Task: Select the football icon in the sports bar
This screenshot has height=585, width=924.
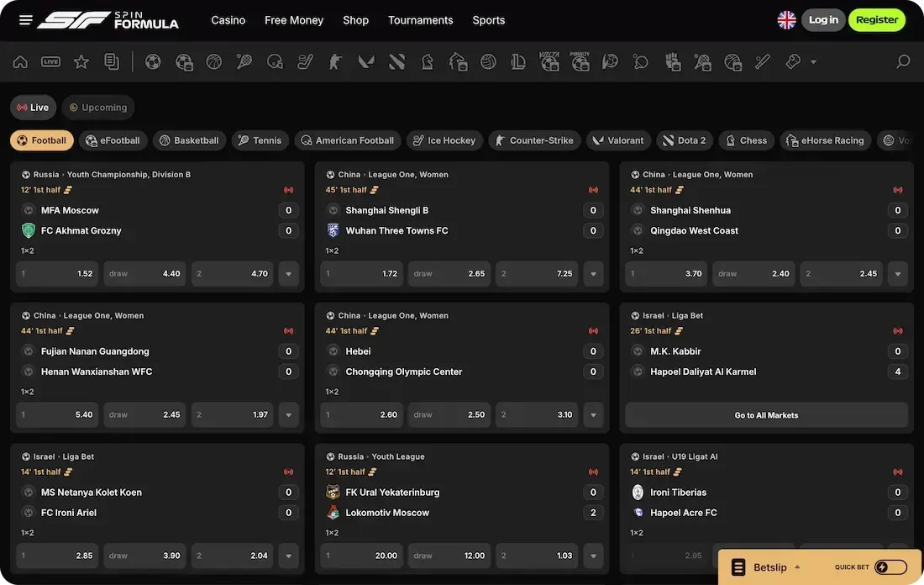Action: (153, 61)
